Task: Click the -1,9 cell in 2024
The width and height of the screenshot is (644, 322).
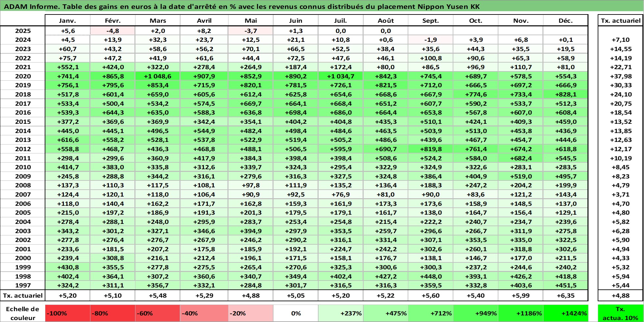Action: click(431, 40)
